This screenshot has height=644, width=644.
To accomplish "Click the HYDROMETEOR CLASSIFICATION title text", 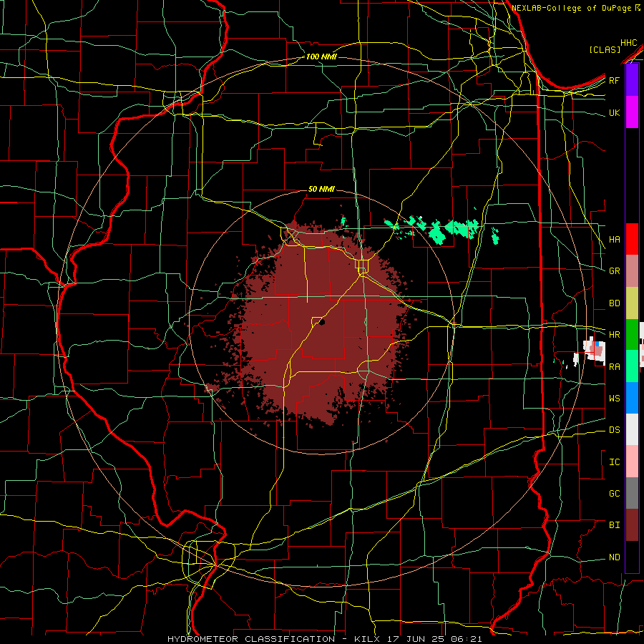I will click(x=251, y=639).
